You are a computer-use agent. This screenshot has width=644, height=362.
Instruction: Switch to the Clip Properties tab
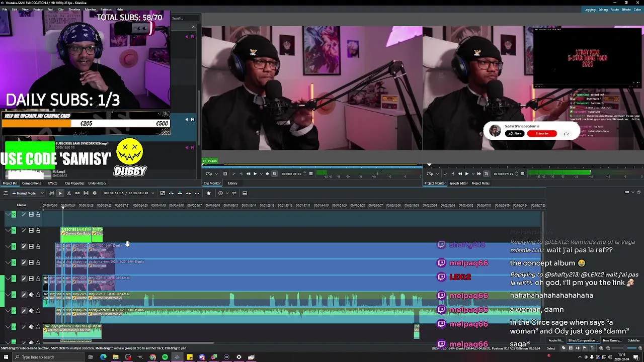click(74, 184)
